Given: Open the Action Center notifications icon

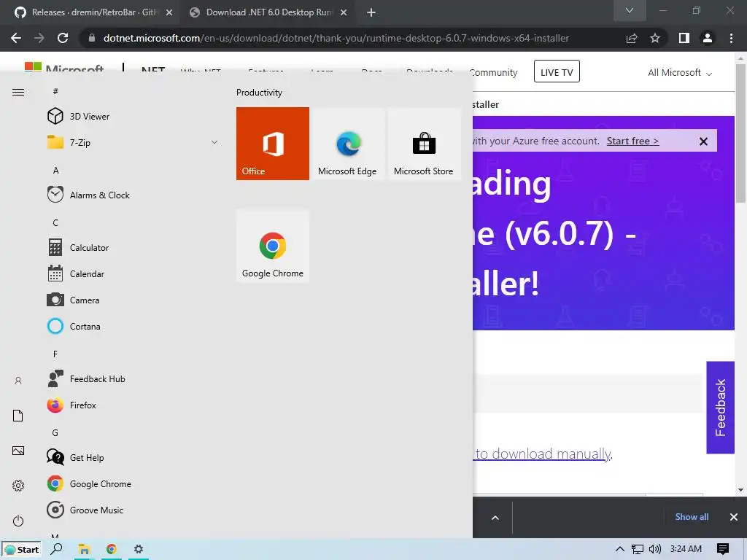Looking at the screenshot, I should pos(723,550).
